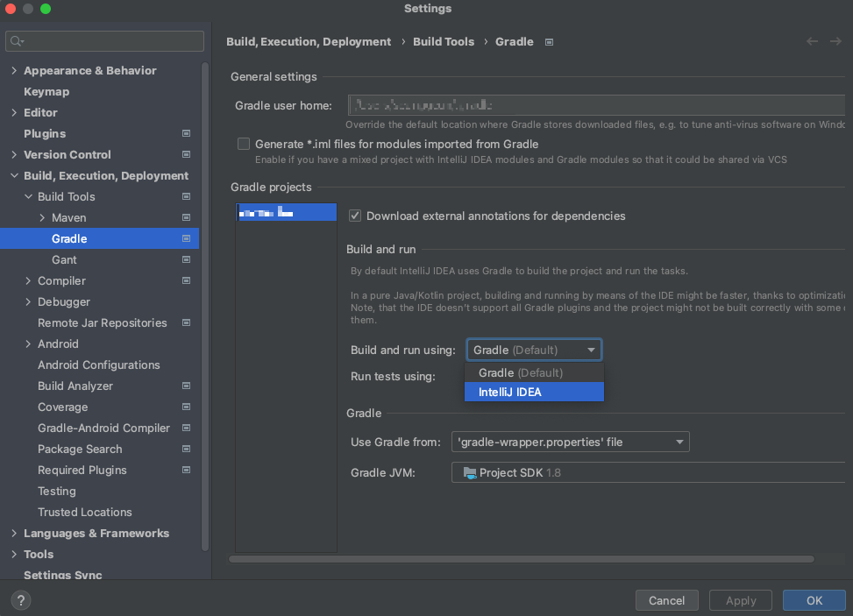This screenshot has height=616, width=853.
Task: Open help with the question mark button
Action: tap(21, 600)
